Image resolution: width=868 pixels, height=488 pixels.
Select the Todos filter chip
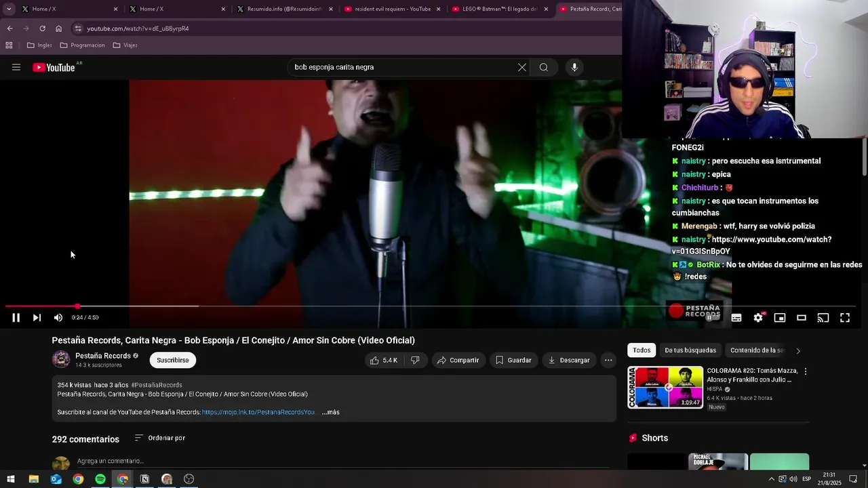(642, 350)
